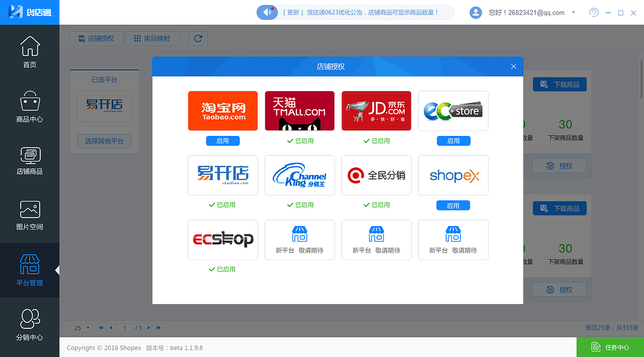
Task: Open the 首页 home section
Action: pos(30,52)
